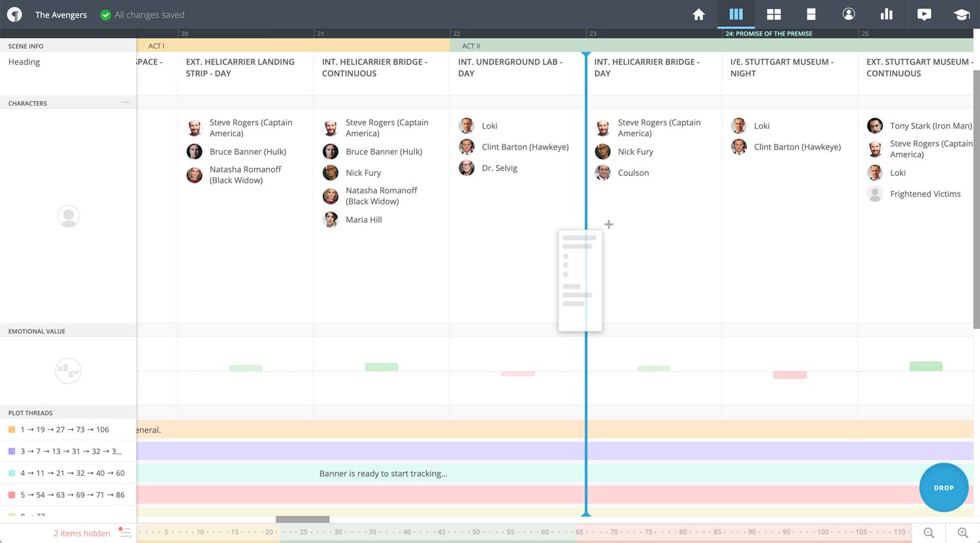Select Bruce Banner's avatar in the Helicarrier Landing Strip scene
The width and height of the screenshot is (980, 543).
click(195, 152)
